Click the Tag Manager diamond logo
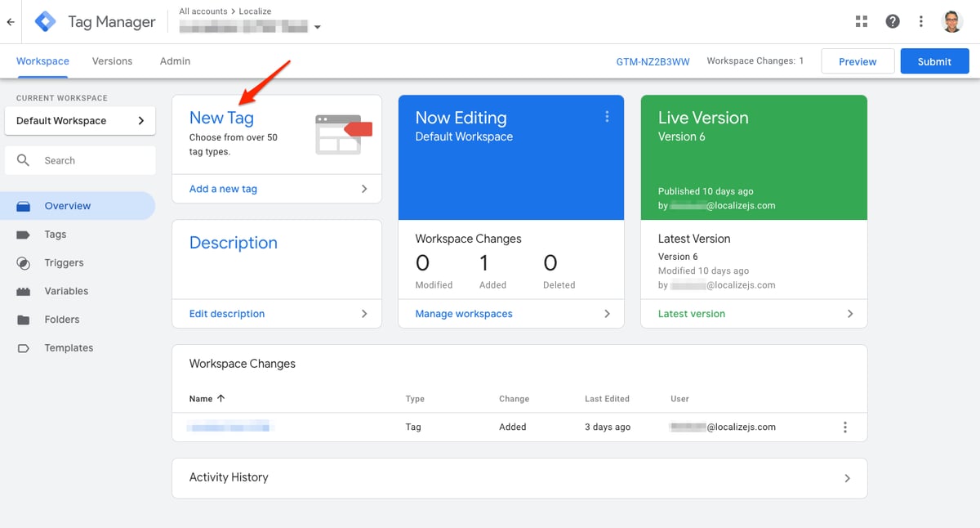 pos(46,22)
